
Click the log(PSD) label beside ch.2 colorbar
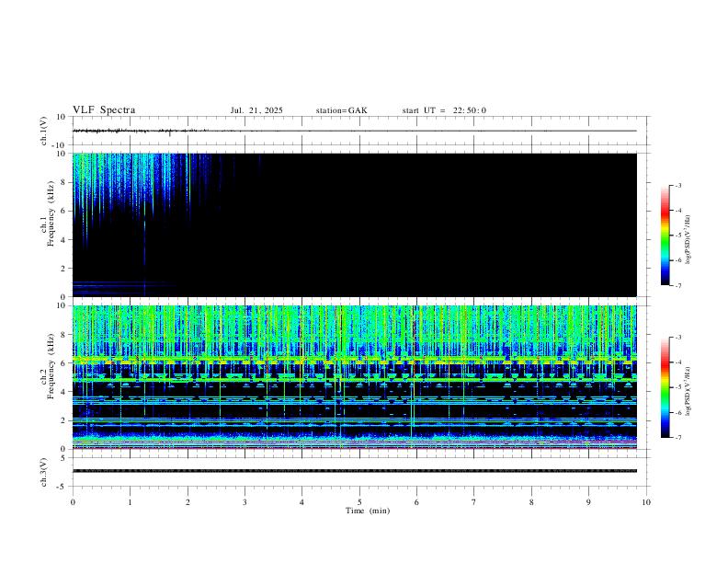[688, 391]
